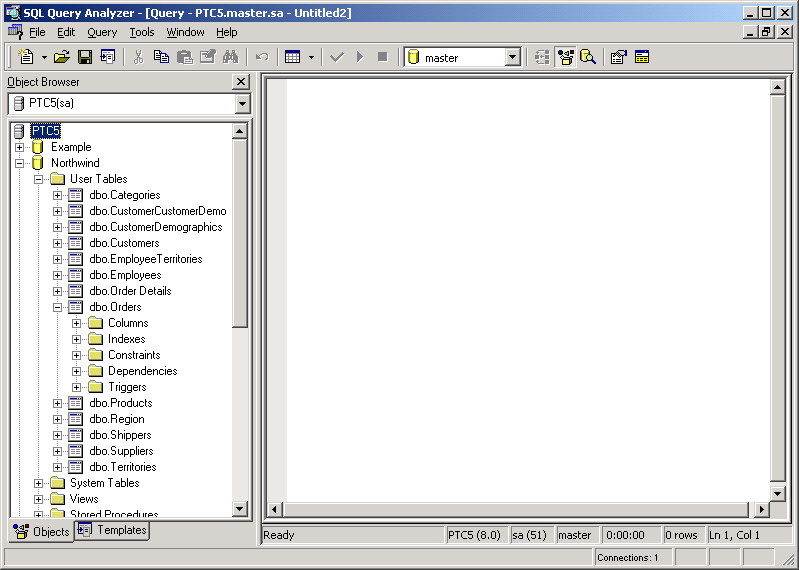Click the Show Results Pane icon
The width and height of the screenshot is (799, 570).
pos(641,57)
